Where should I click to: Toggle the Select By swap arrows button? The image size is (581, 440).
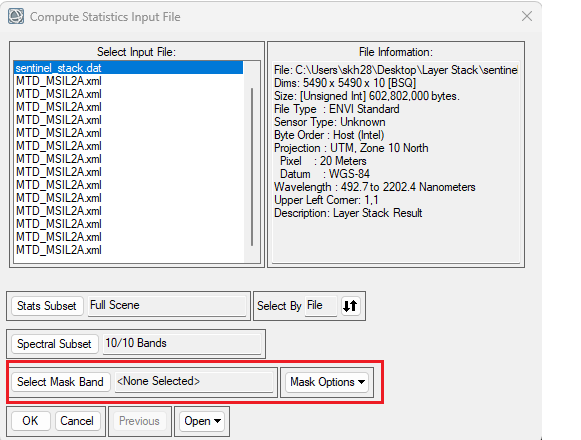pyautogui.click(x=350, y=306)
